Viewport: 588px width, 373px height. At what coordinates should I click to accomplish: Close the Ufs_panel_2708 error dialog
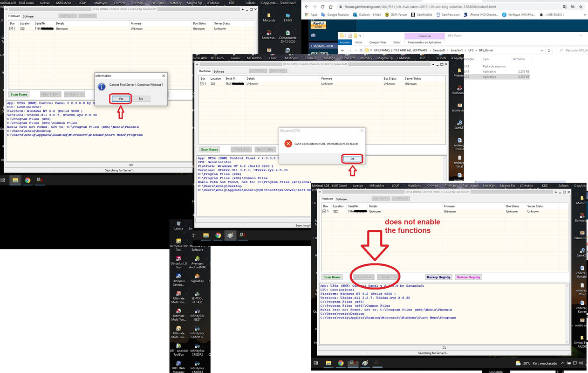coord(362,131)
